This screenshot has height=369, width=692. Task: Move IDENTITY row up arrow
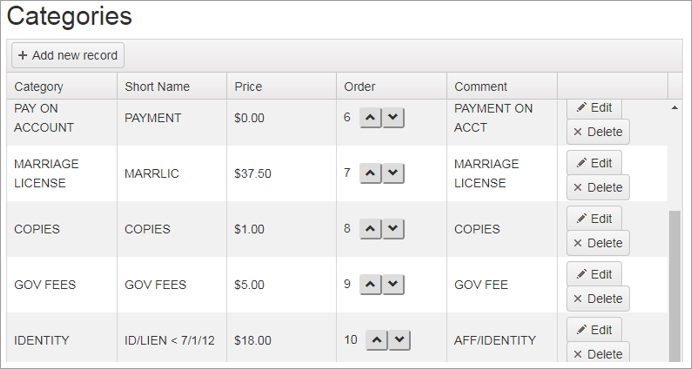tap(377, 340)
